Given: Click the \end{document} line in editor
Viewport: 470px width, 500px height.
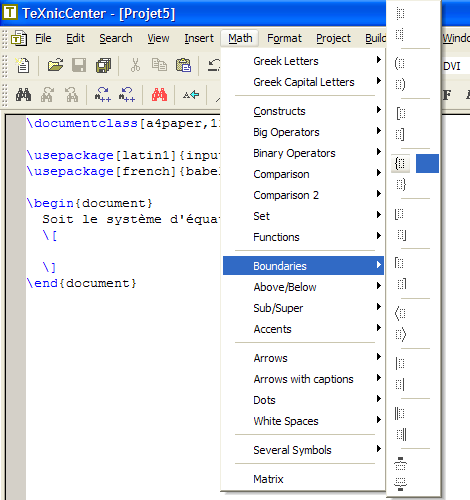Looking at the screenshot, I should point(81,283).
